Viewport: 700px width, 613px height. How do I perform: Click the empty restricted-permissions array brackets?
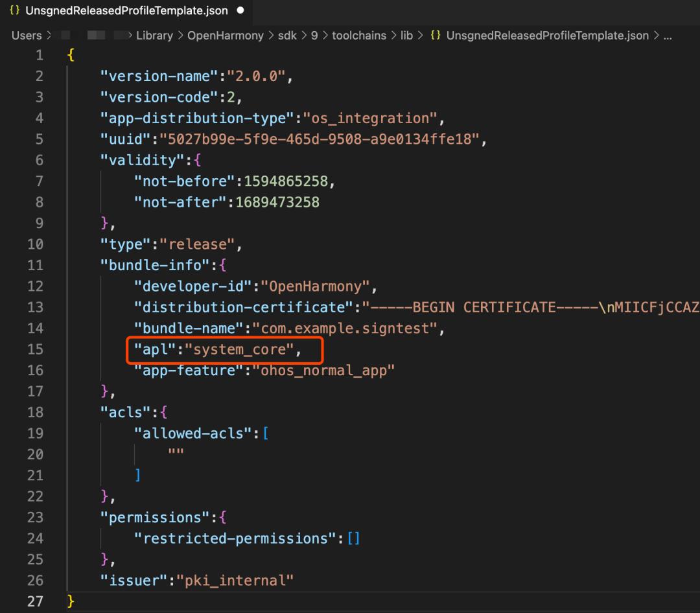353,538
